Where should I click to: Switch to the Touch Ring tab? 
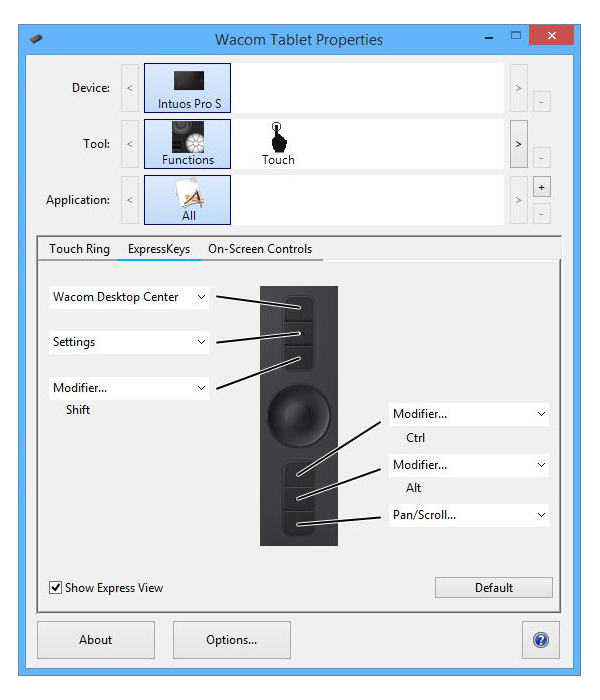click(x=79, y=249)
